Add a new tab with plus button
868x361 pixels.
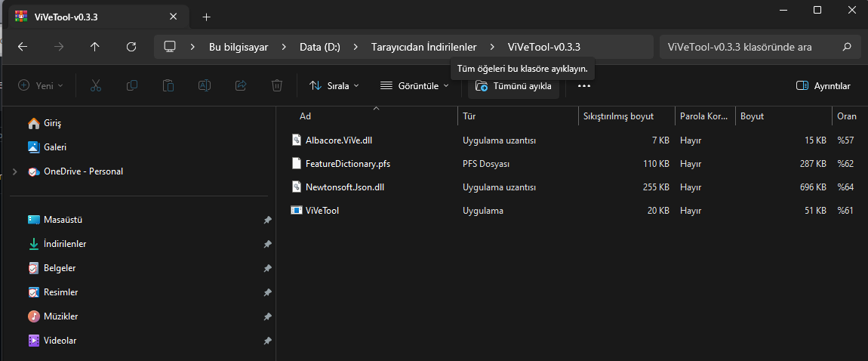pos(207,17)
